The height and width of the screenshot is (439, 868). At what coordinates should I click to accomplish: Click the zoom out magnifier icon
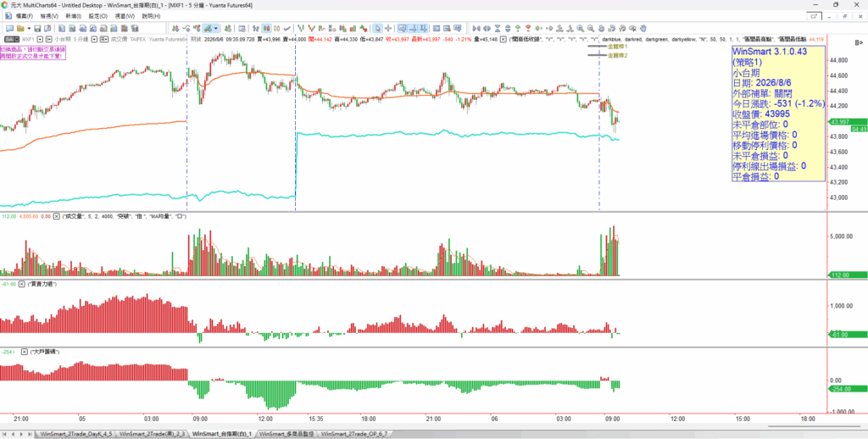click(591, 28)
